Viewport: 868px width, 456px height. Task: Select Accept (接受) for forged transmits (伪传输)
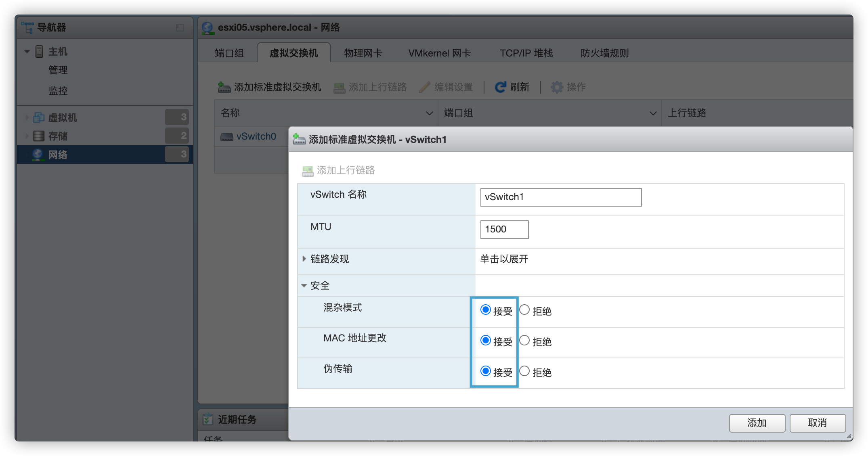coord(486,371)
